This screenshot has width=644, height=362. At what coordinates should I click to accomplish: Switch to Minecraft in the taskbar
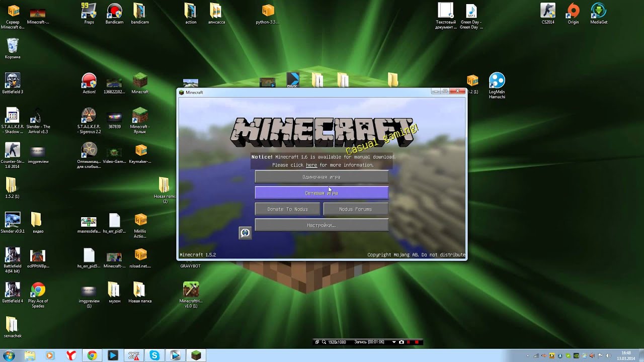pyautogui.click(x=196, y=355)
